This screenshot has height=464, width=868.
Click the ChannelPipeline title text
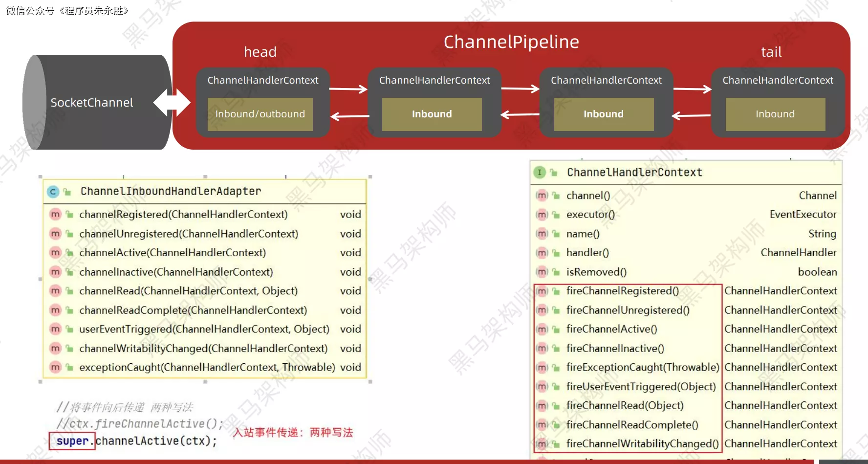coord(511,42)
